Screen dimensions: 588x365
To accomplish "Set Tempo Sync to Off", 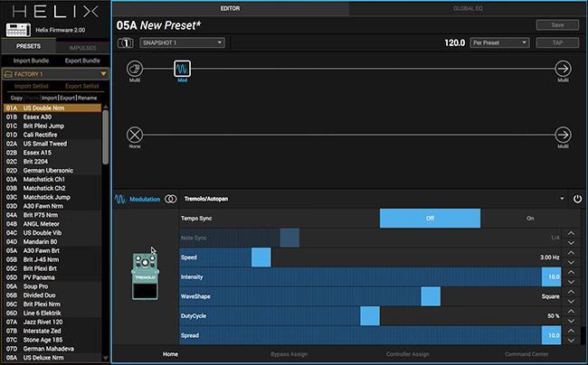I will pyautogui.click(x=430, y=218).
